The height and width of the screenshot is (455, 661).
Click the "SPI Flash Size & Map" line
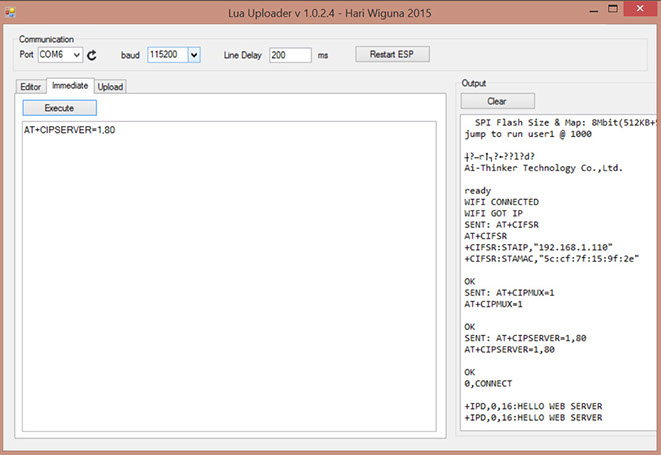565,123
